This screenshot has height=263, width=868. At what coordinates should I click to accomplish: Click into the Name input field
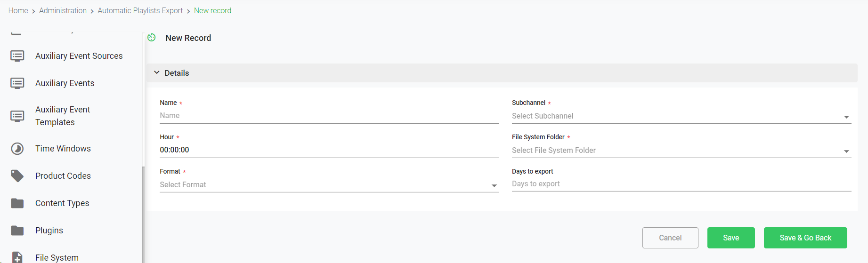click(x=329, y=116)
